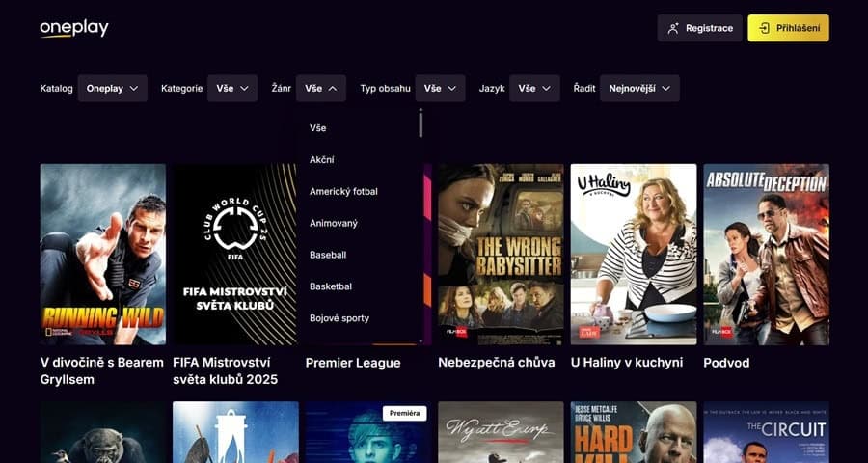Click the Podvod title
Image resolution: width=868 pixels, height=463 pixels.
726,363
